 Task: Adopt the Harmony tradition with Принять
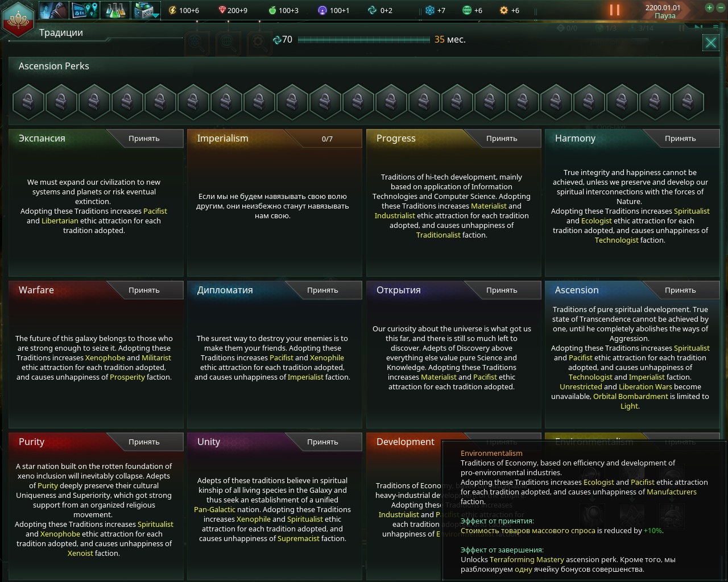(x=680, y=138)
